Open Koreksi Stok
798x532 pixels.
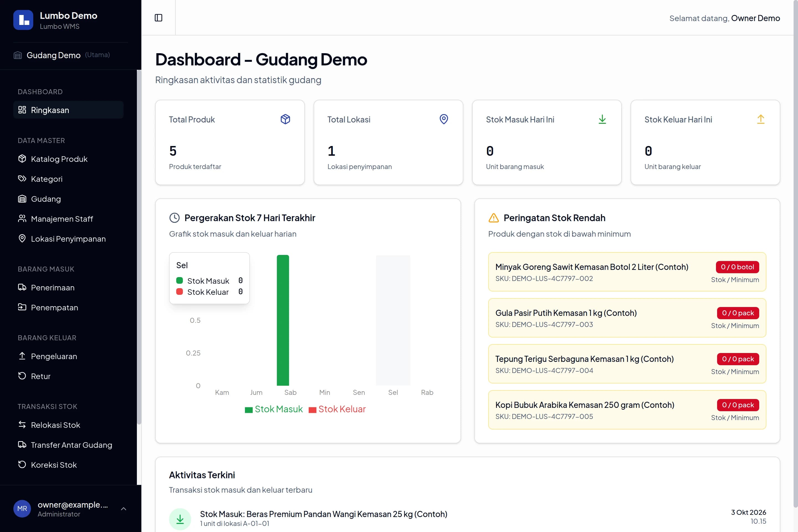pos(68,465)
